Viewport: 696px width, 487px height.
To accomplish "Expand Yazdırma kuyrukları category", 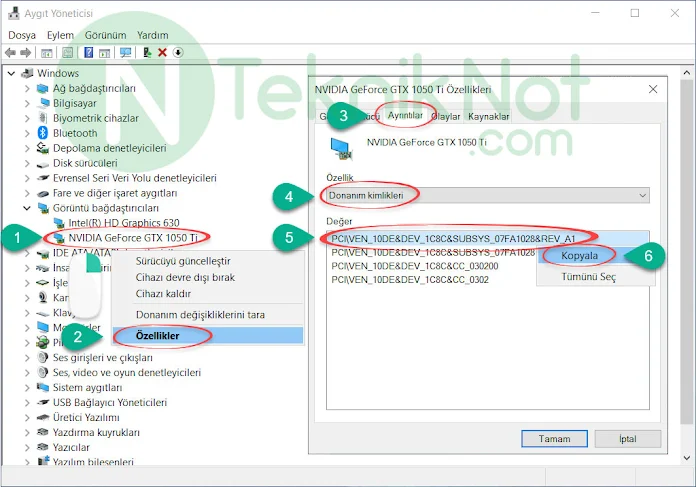I will [x=27, y=432].
